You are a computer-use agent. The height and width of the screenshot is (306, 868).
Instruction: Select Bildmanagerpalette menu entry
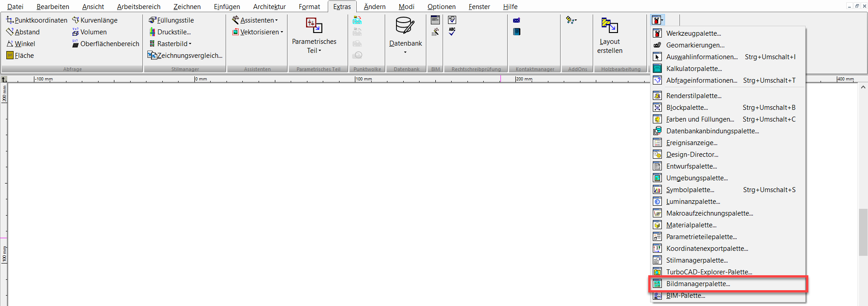[698, 284]
